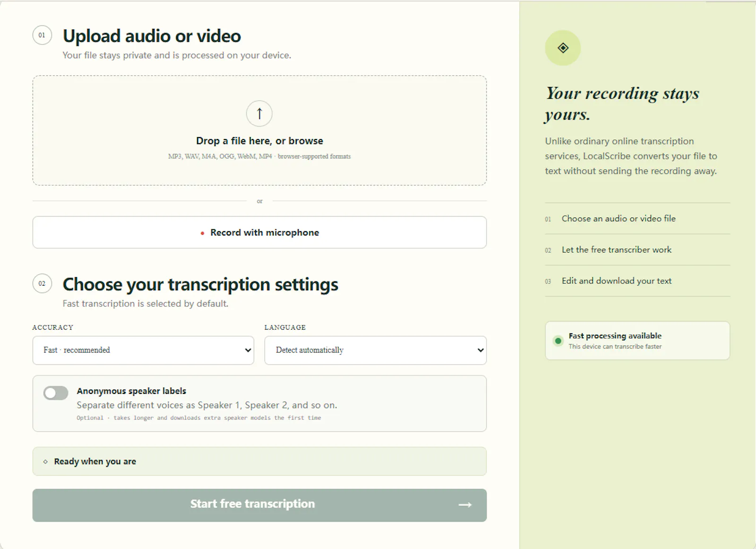The width and height of the screenshot is (756, 549).
Task: Click 'Fast transcription is selected by default.' text
Action: (x=146, y=304)
